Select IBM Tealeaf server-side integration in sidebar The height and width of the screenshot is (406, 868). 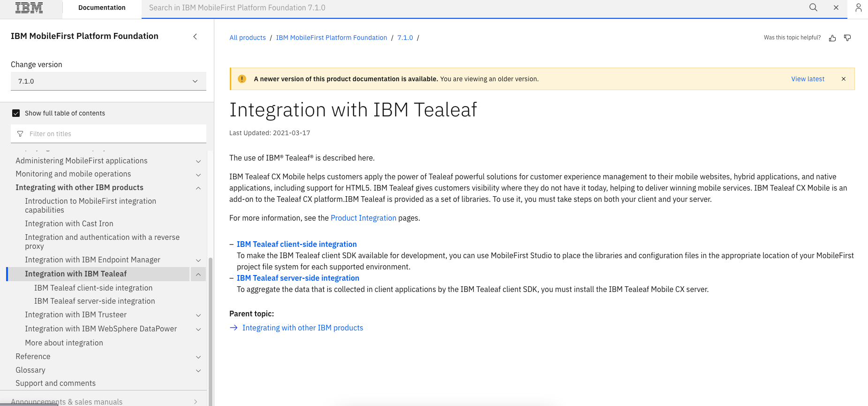(95, 301)
